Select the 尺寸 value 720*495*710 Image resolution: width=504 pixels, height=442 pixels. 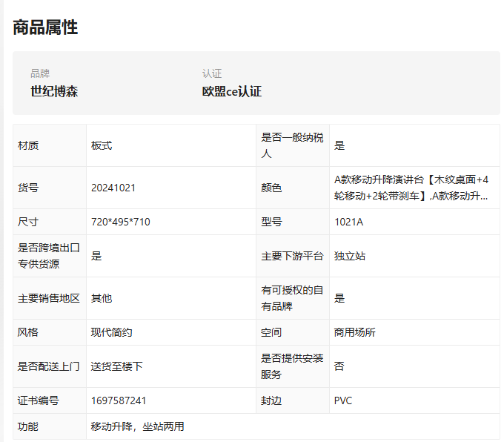(x=121, y=222)
